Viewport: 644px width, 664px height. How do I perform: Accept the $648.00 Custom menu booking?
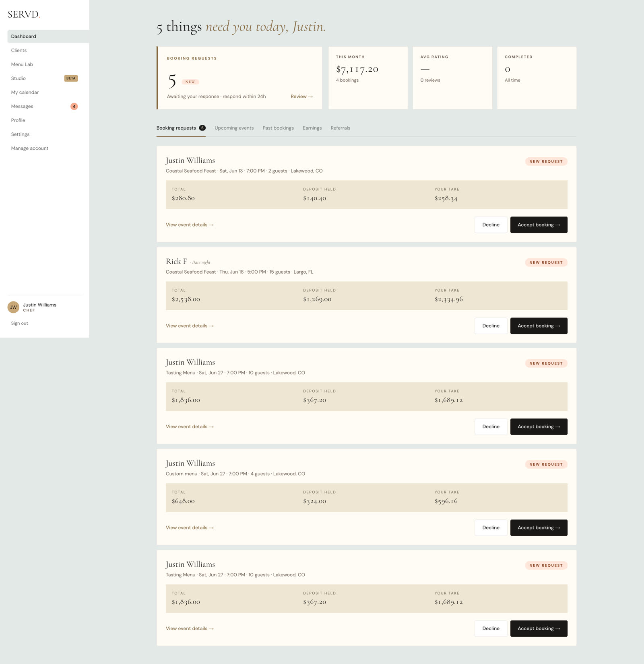tap(539, 528)
